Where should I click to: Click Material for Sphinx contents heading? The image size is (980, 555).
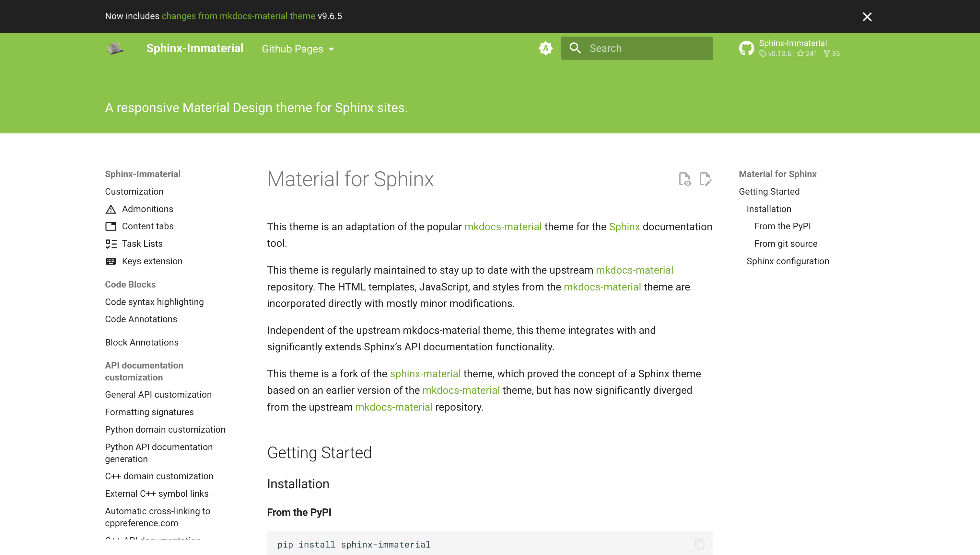[777, 174]
